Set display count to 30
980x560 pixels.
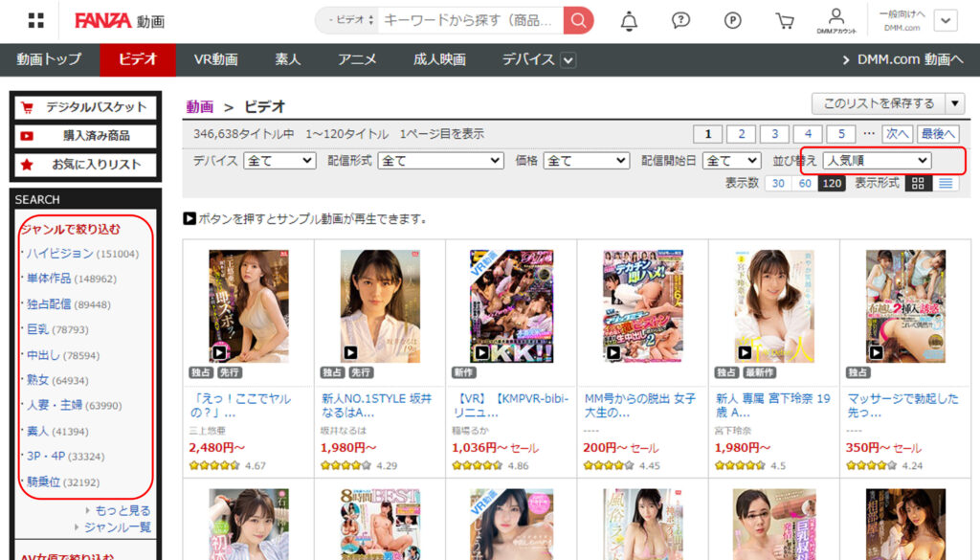click(x=778, y=184)
